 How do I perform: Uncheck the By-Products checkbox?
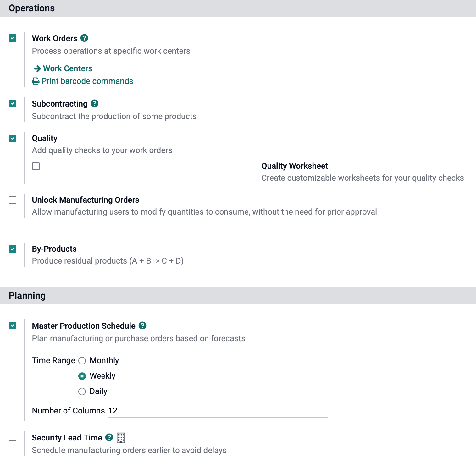click(13, 249)
